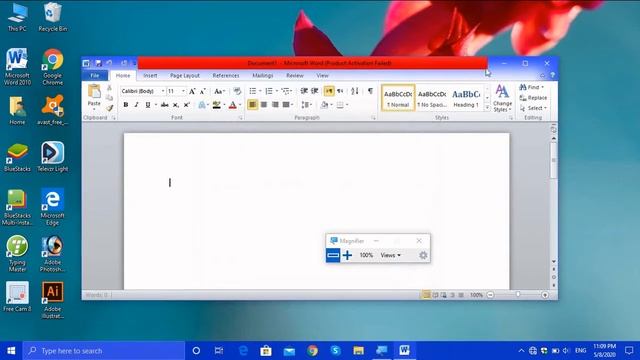The image size is (640, 360).
Task: Toggle Superscript formatting
Action: tap(187, 105)
